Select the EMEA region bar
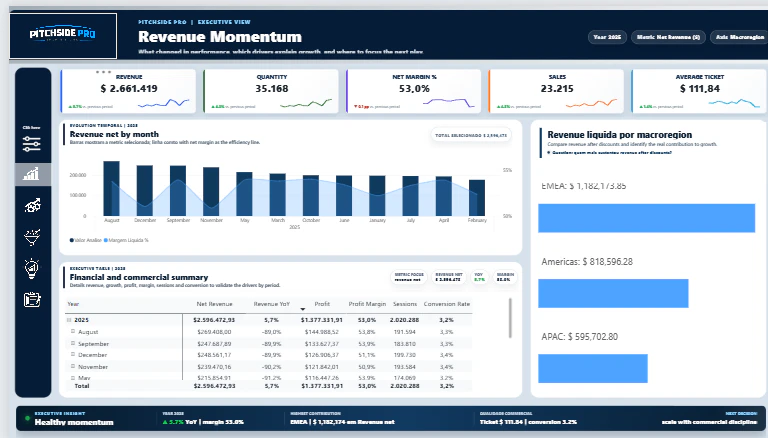 click(x=647, y=218)
